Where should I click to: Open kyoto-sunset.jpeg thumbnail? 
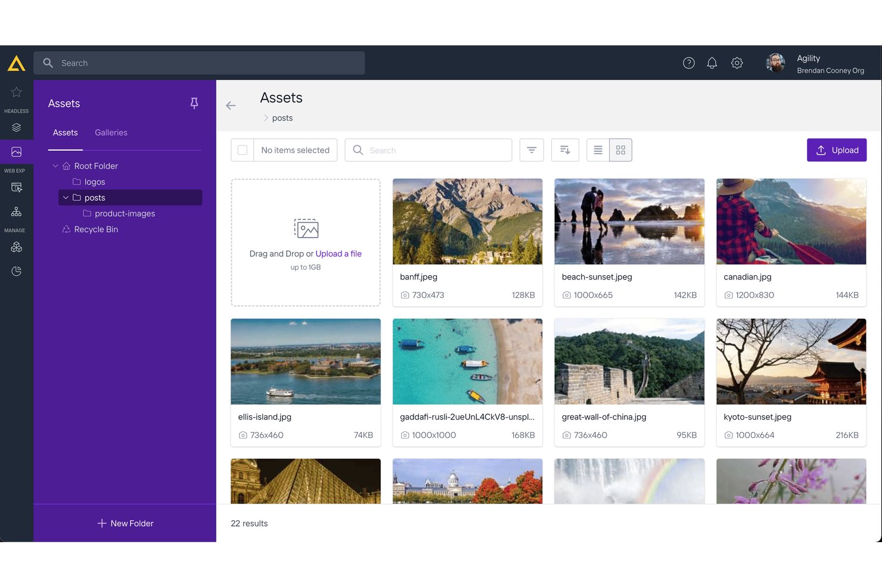791,362
